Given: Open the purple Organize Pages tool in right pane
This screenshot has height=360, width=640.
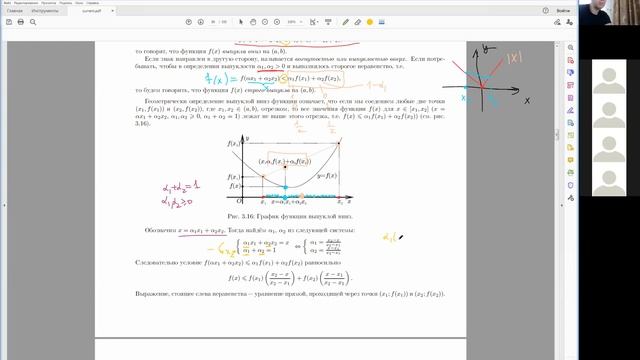Looking at the screenshot, I should (x=571, y=98).
